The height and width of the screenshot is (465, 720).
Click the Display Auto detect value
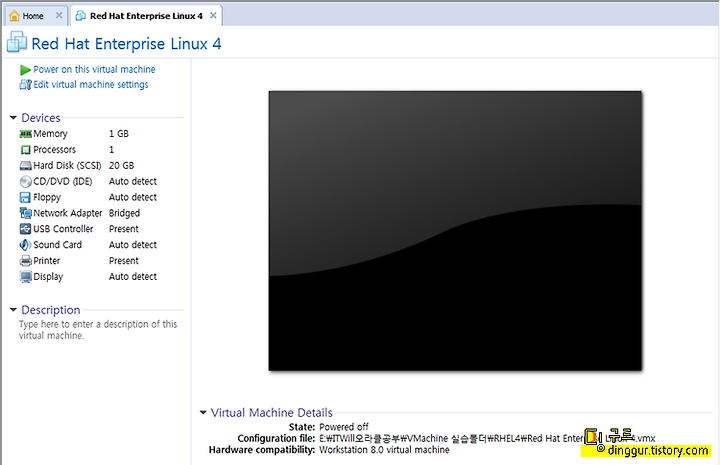[x=133, y=276]
